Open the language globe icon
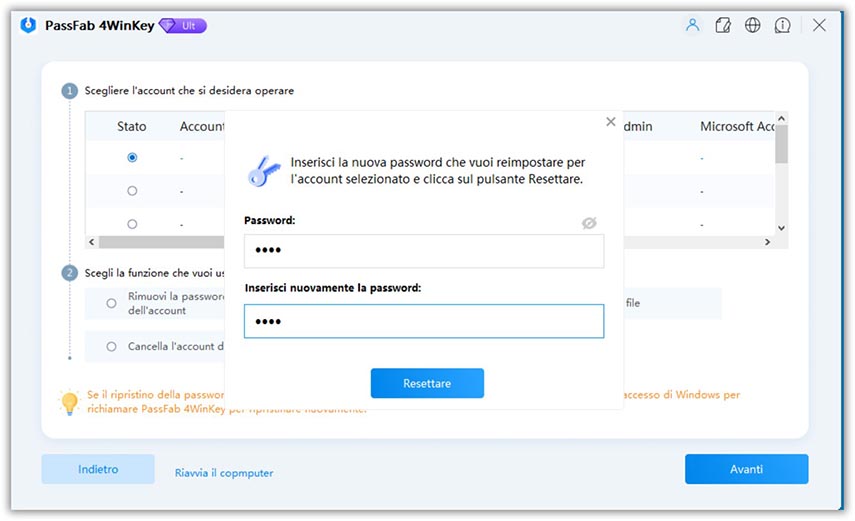Viewport: 855px width, 521px height. click(x=752, y=26)
